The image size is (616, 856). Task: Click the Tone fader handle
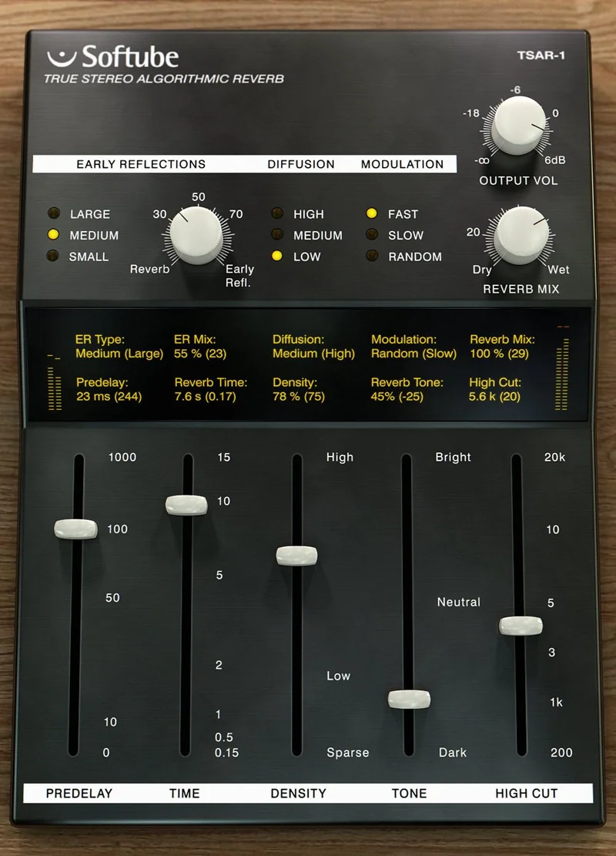409,700
